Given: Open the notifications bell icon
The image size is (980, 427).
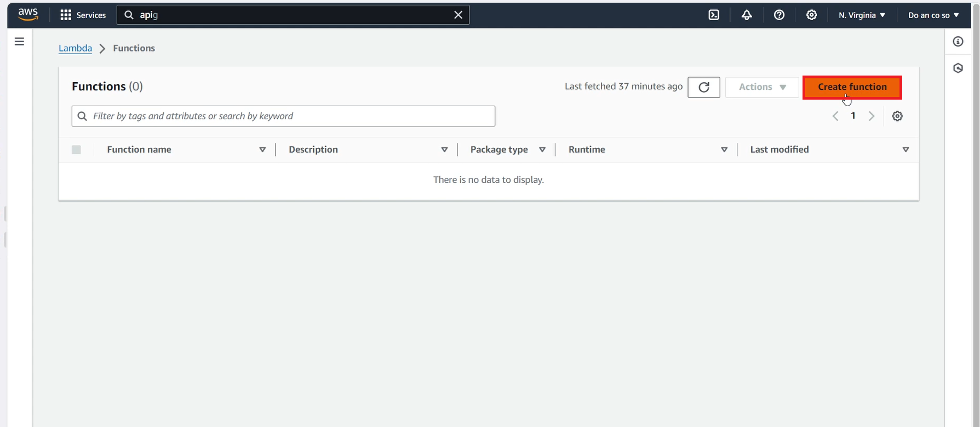Looking at the screenshot, I should (x=747, y=15).
